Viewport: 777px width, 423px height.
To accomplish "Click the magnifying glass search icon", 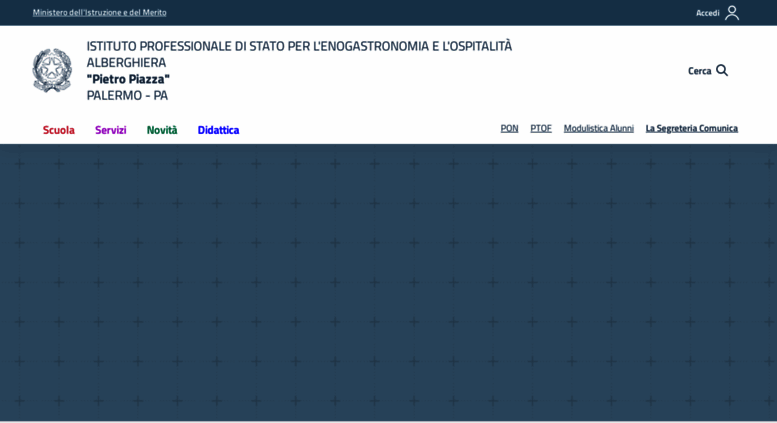I will point(722,70).
